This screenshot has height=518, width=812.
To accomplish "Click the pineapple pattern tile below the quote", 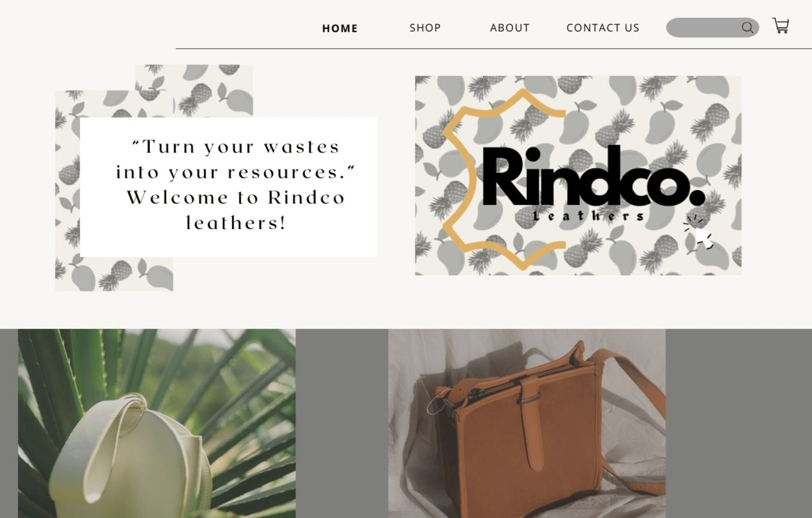I will [x=114, y=274].
